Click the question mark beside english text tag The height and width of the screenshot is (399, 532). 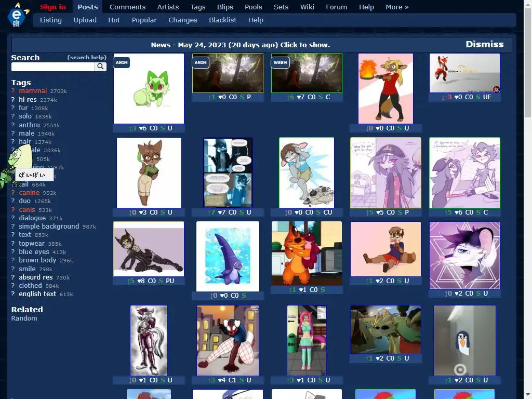[x=13, y=294]
